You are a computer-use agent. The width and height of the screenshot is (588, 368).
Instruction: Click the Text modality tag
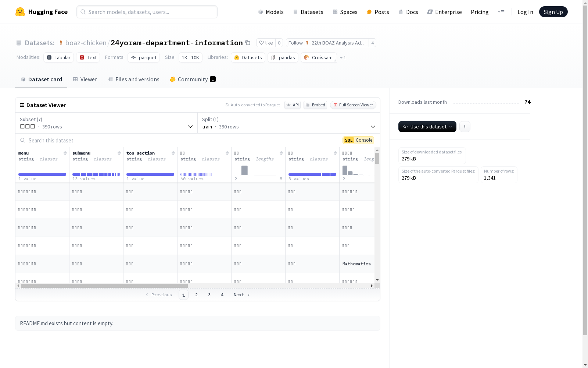tap(88, 57)
